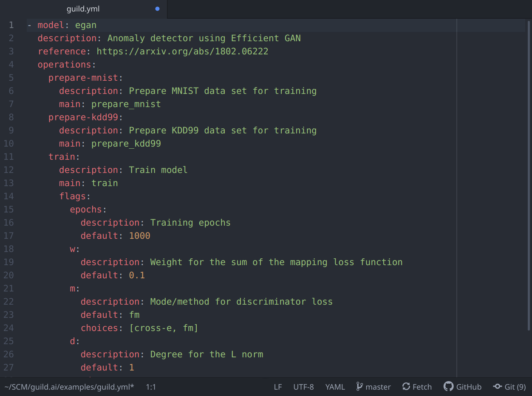Click the Fetch sync icon

click(x=406, y=387)
